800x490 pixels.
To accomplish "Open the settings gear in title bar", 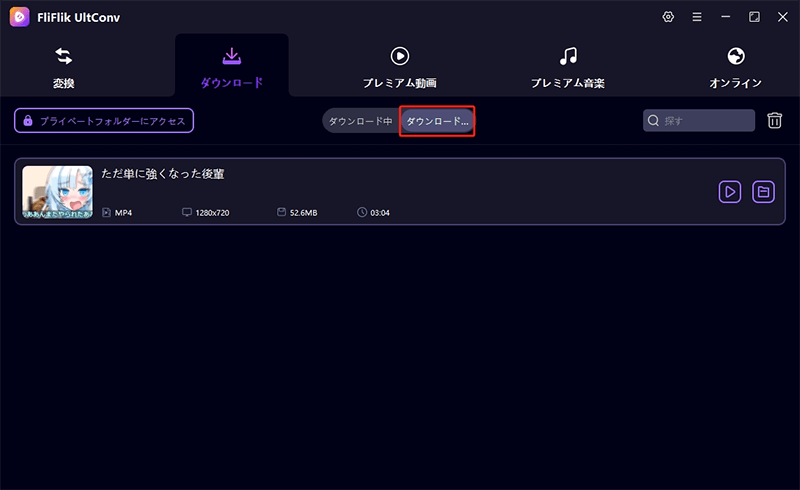I will coord(668,17).
